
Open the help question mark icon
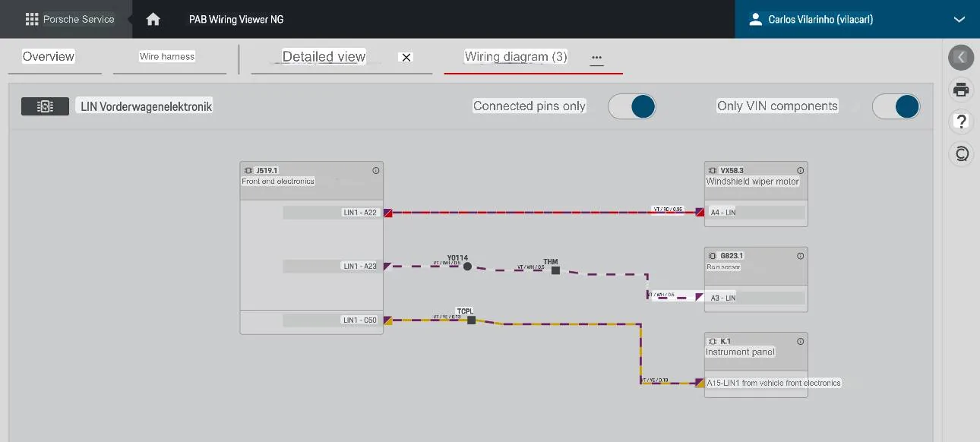coord(961,122)
